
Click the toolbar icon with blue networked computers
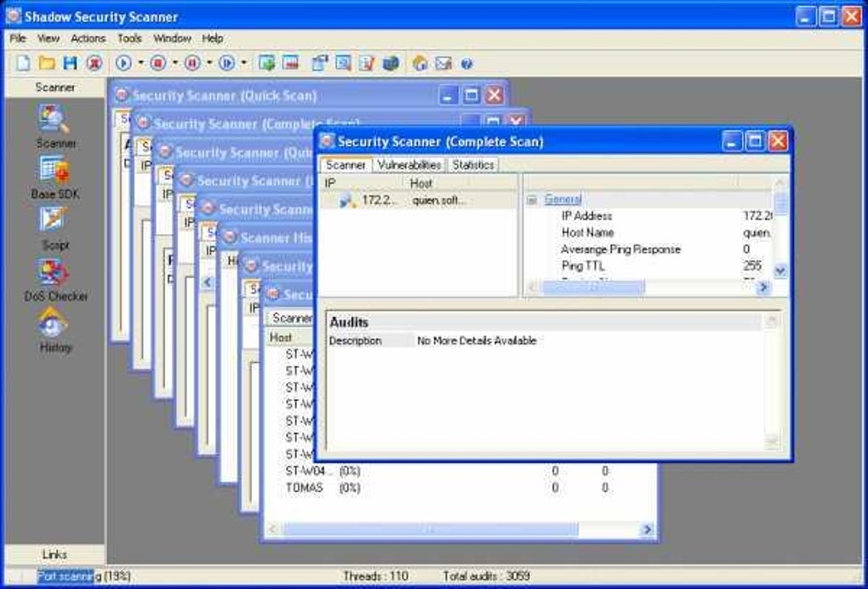(391, 63)
